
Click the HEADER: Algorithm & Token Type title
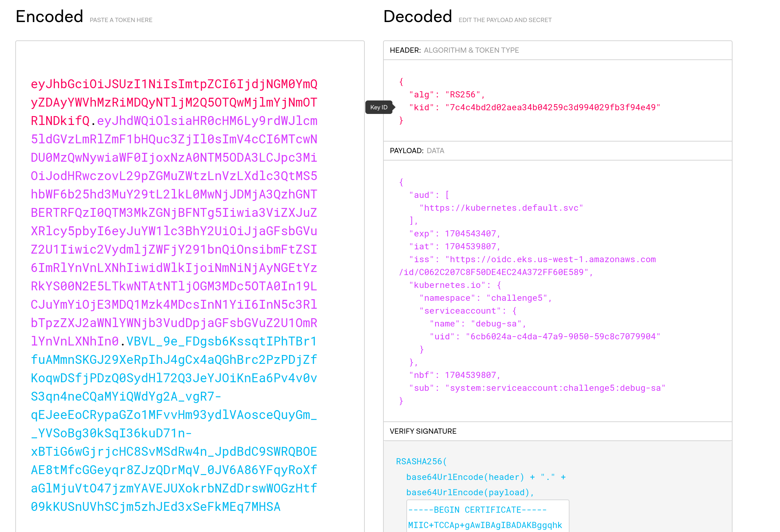coord(454,50)
